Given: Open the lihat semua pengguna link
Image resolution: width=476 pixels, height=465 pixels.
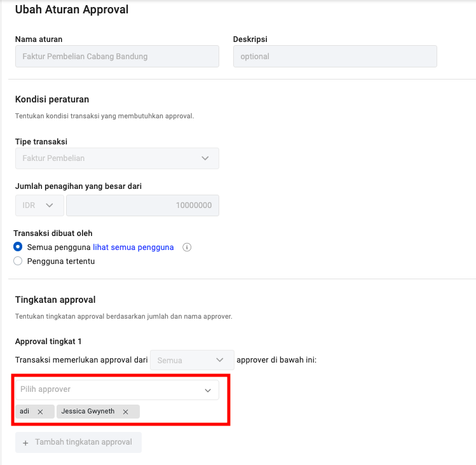Looking at the screenshot, I should [x=133, y=247].
